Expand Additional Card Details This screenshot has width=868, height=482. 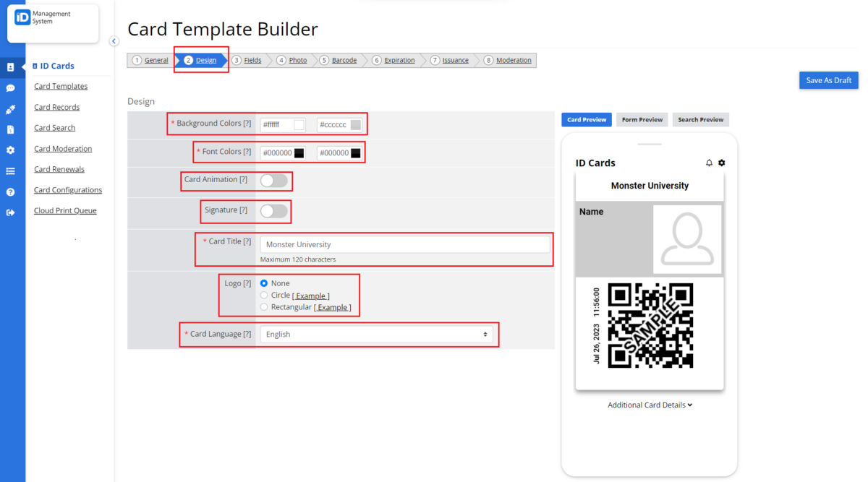649,405
